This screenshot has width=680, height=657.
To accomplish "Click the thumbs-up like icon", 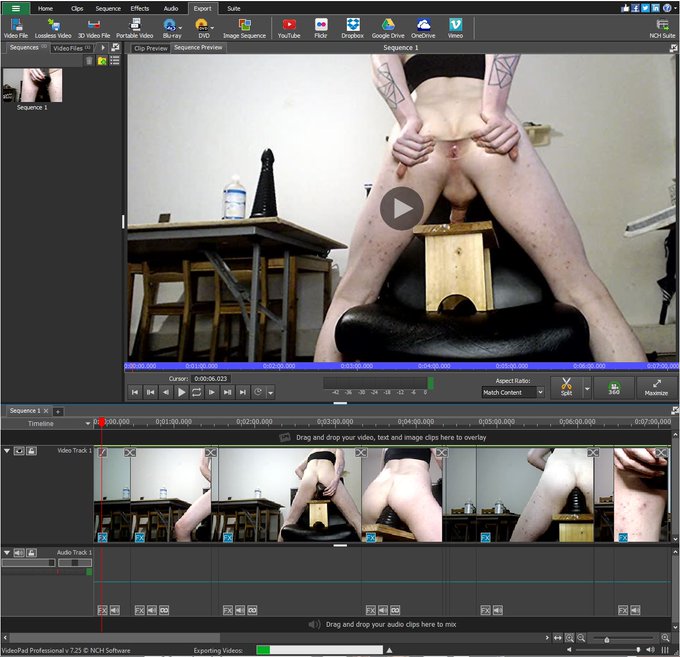I will [625, 8].
